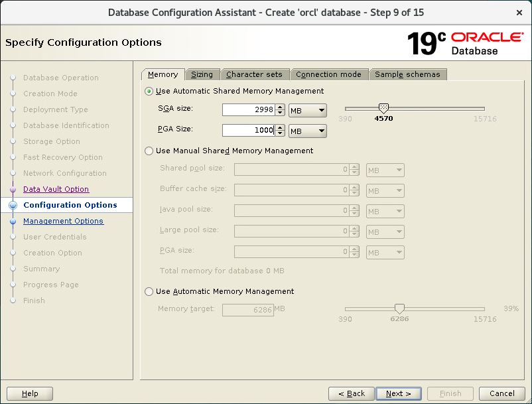This screenshot has width=532, height=404.
Task: Click the Data Vault Option step bullet
Action: (x=13, y=189)
